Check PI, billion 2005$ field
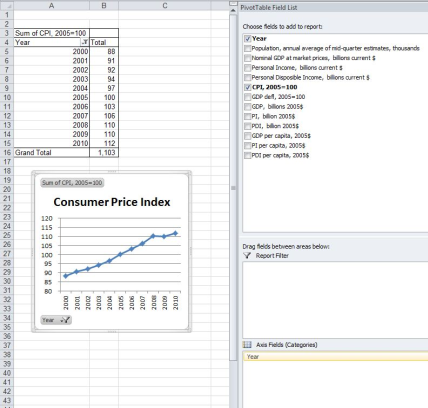 248,116
